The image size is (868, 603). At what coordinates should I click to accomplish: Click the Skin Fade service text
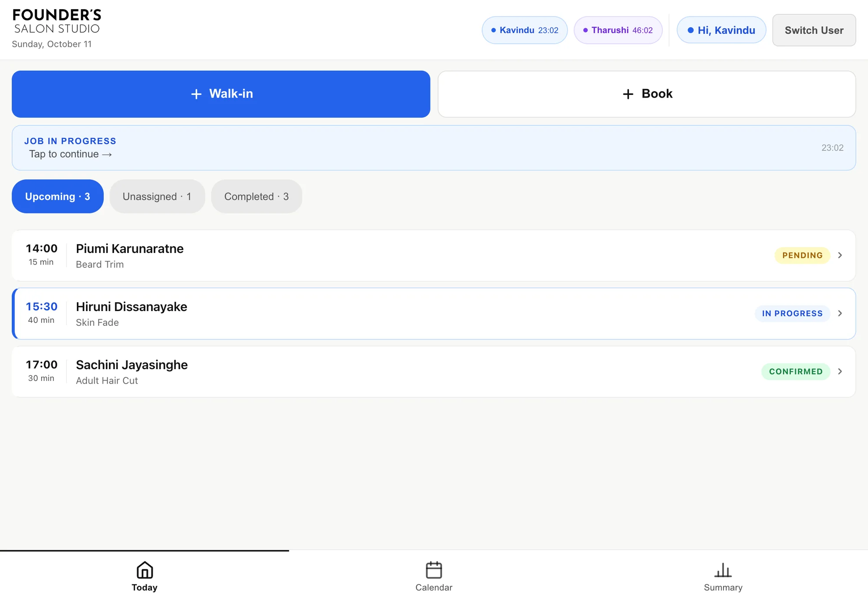pos(97,322)
